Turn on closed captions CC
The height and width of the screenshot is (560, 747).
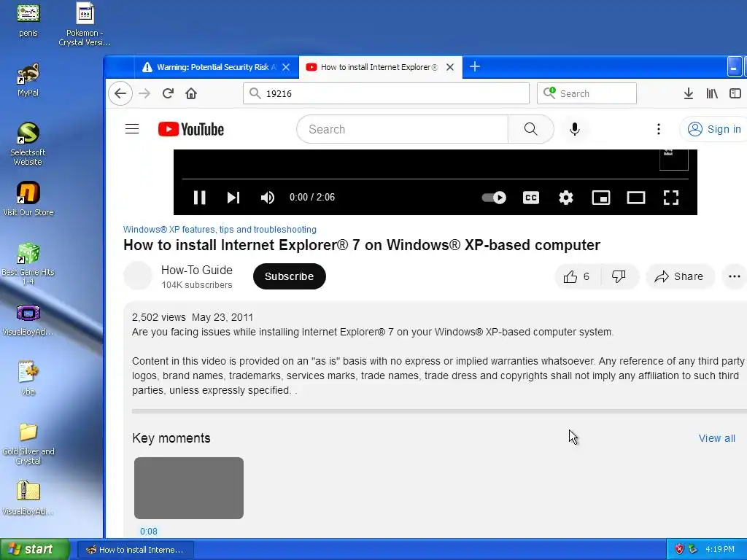[531, 197]
